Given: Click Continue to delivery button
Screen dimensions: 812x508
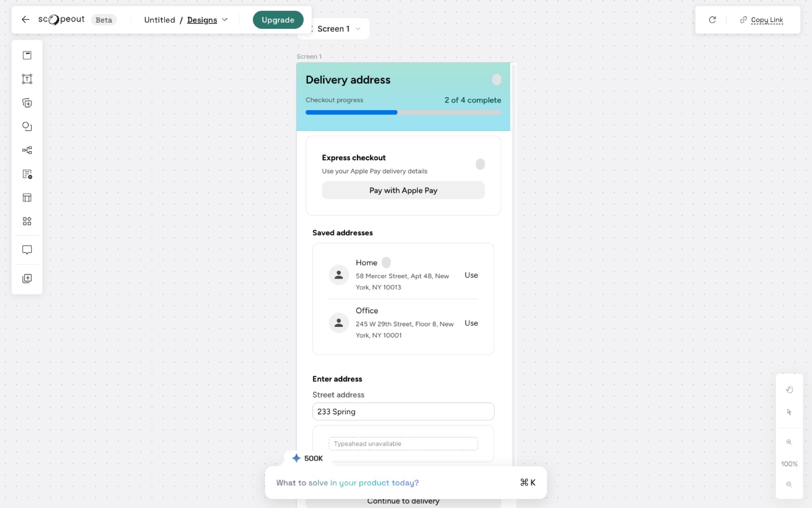Looking at the screenshot, I should pos(403,502).
